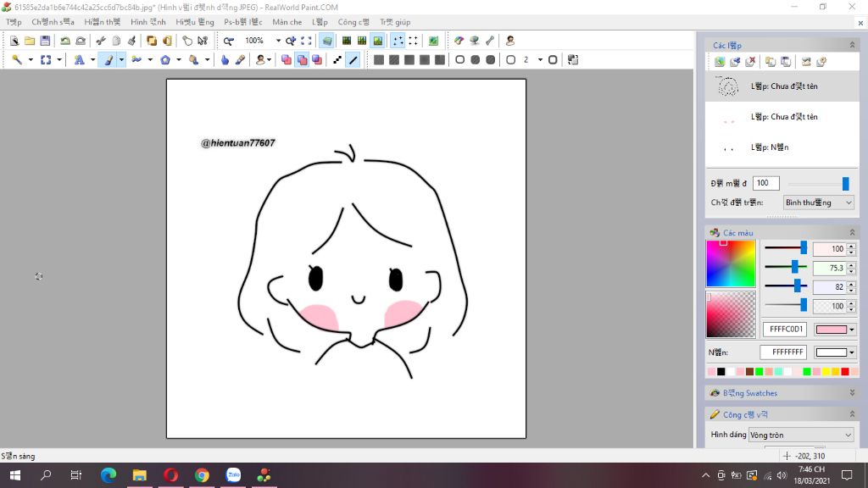Image resolution: width=868 pixels, height=488 pixels.
Task: Select the text tool with letter A
Action: (79, 60)
